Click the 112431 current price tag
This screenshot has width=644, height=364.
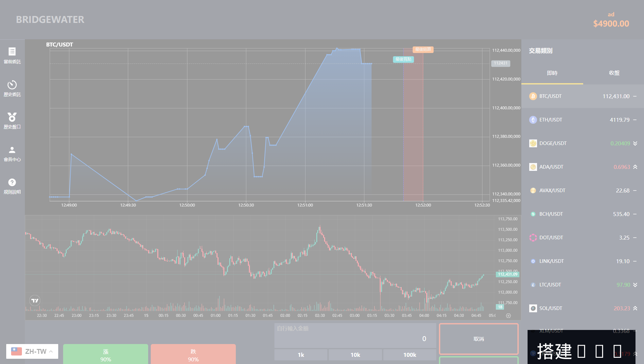coord(500,63)
